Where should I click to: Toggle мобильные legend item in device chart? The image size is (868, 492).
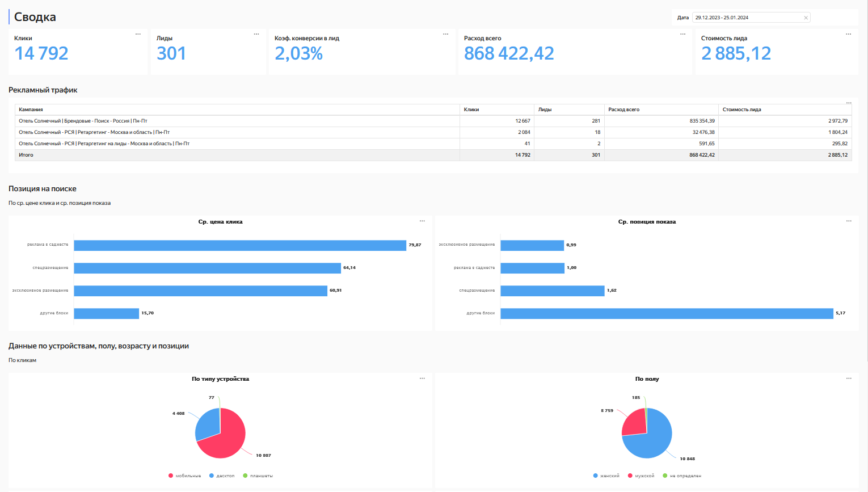(184, 476)
